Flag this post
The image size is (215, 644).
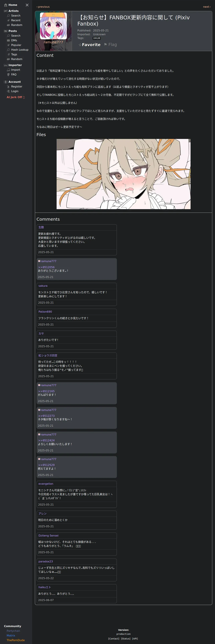click(110, 45)
